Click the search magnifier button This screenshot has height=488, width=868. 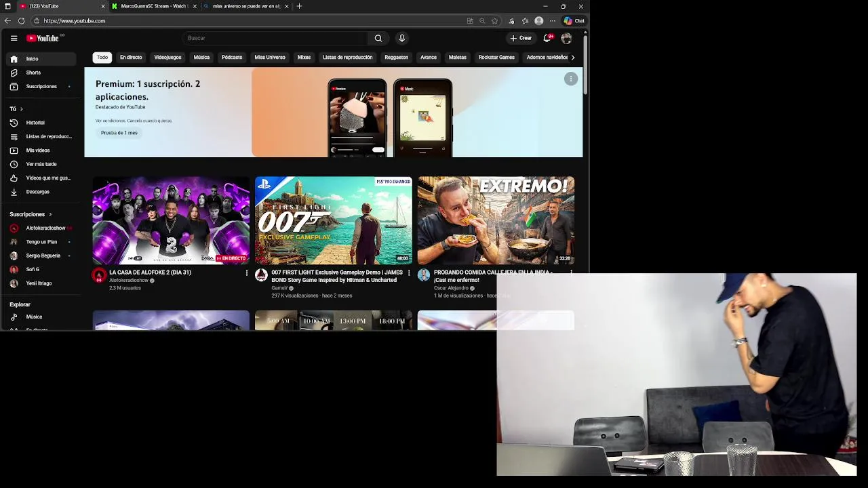(x=378, y=38)
